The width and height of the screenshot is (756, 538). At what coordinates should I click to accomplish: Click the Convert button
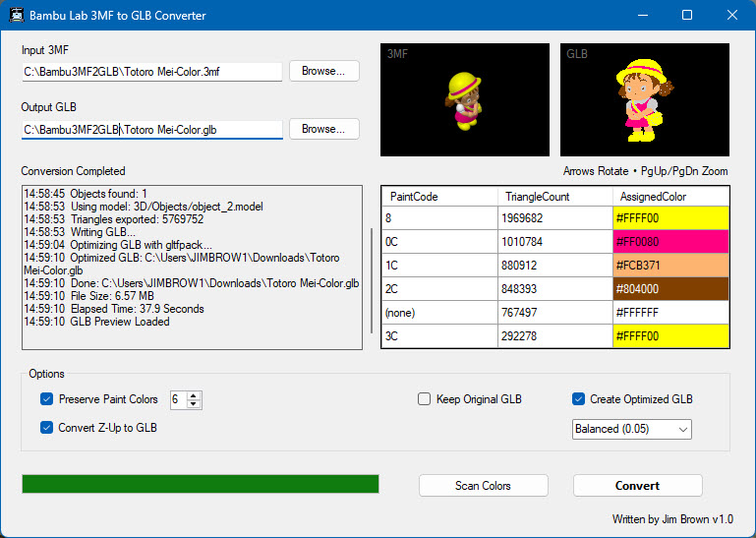(637, 486)
